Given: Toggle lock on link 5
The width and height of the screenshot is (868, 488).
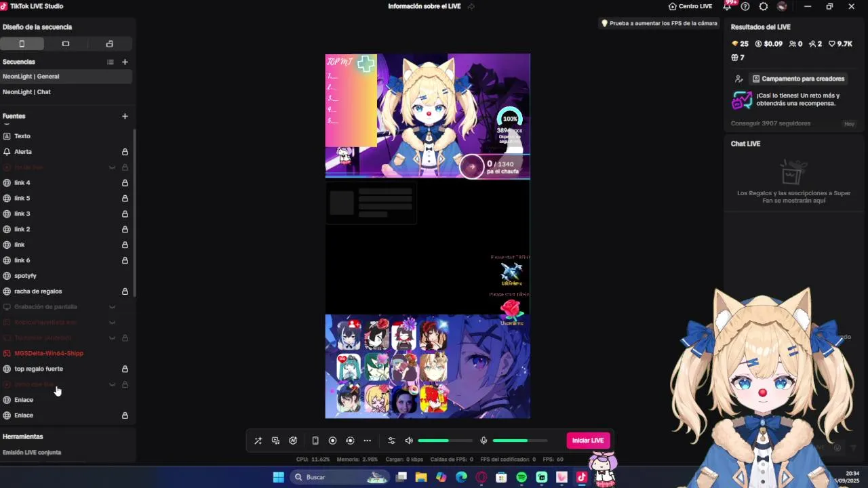Looking at the screenshot, I should pos(125,199).
